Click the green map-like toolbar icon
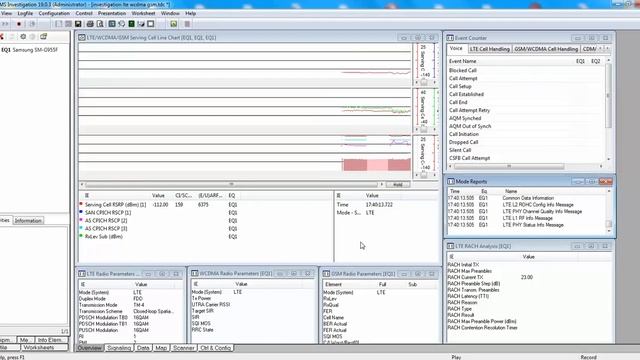 click(173, 24)
